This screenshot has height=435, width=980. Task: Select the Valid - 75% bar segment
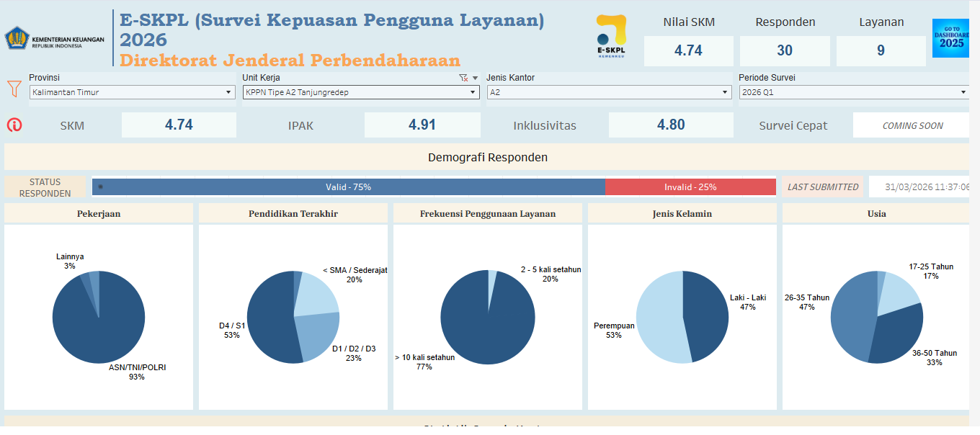(x=348, y=187)
